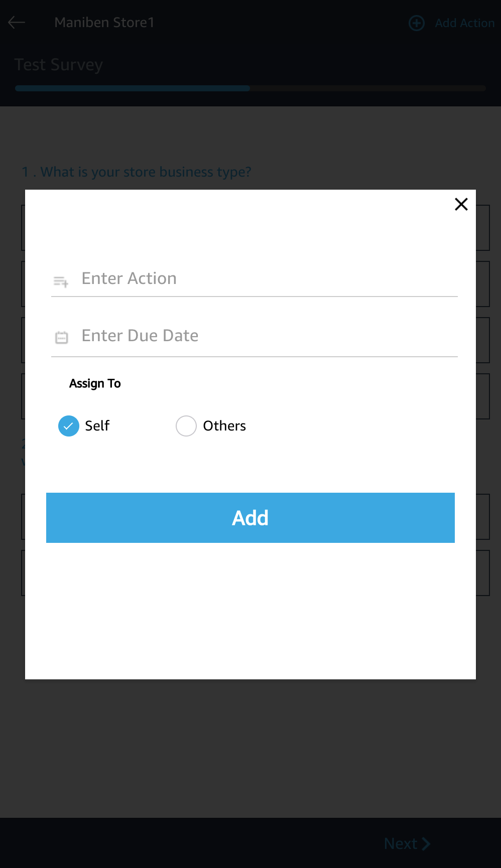
Task: Click the Add Action link text
Action: (464, 23)
